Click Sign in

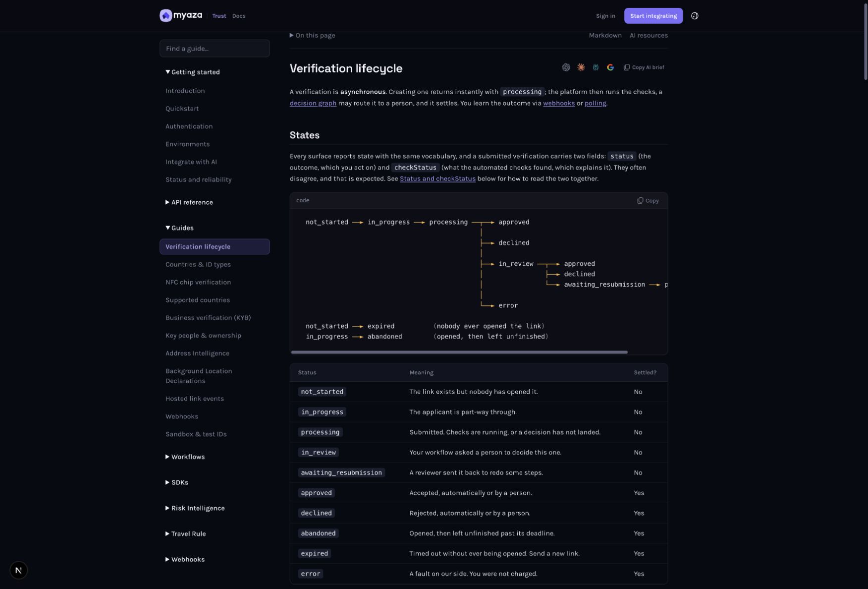(x=605, y=16)
